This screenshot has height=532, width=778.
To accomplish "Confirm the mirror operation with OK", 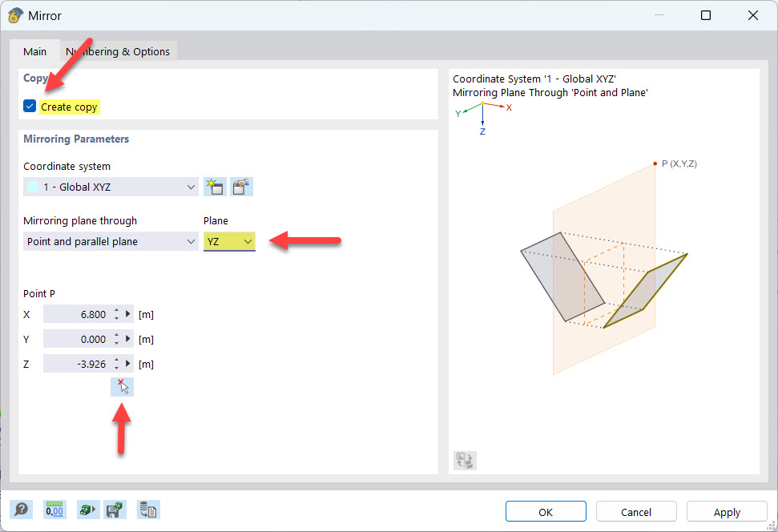I will [546, 511].
